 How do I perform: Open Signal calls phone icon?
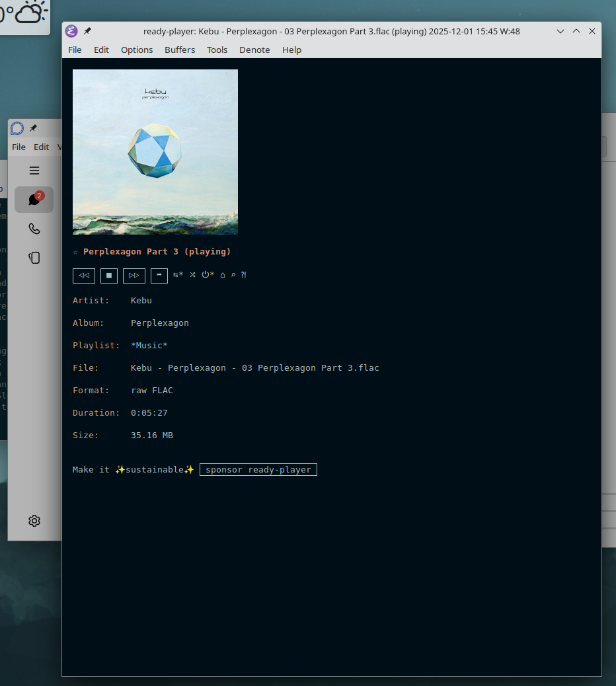point(34,229)
